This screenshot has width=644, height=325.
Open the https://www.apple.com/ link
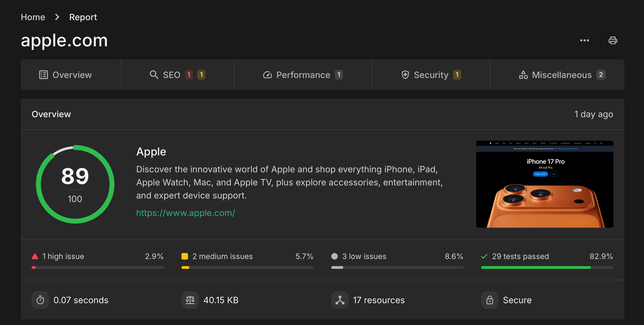186,213
